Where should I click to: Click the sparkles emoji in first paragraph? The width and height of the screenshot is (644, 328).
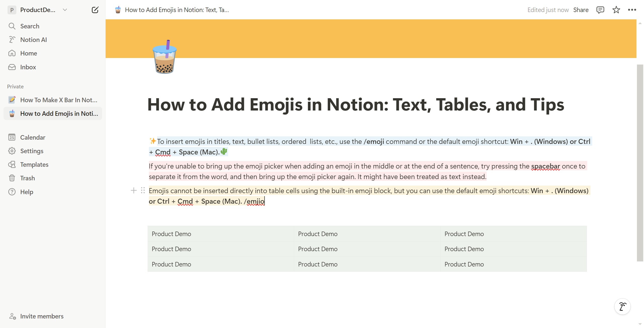(153, 141)
